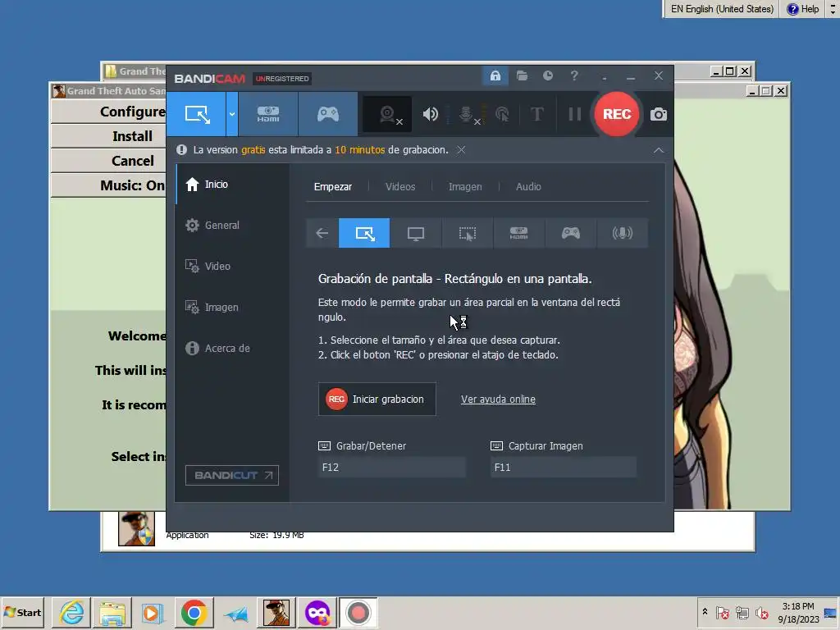Toggle the webcam overlay icon
This screenshot has height=630, width=840.
pos(387,114)
